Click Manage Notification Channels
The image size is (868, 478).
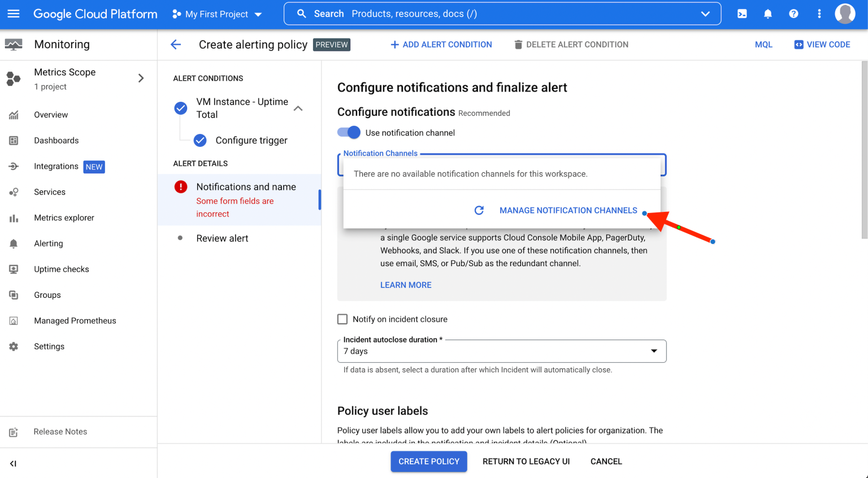[x=568, y=210]
